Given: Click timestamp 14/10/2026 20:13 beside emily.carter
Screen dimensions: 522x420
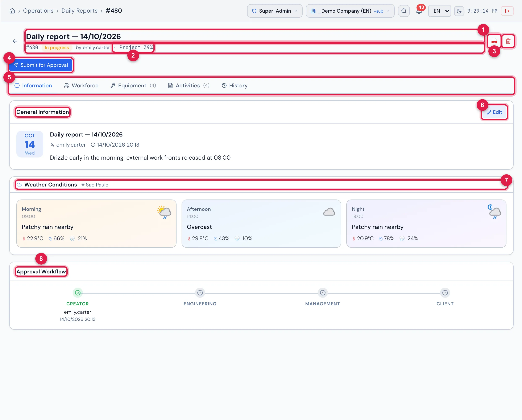Looking at the screenshot, I should pyautogui.click(x=118, y=145).
